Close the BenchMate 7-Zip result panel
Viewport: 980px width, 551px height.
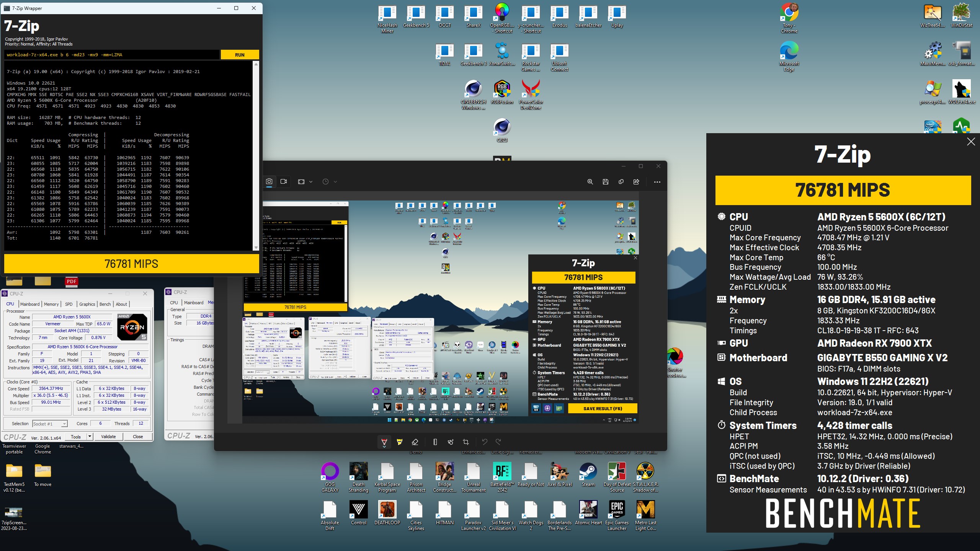[971, 142]
